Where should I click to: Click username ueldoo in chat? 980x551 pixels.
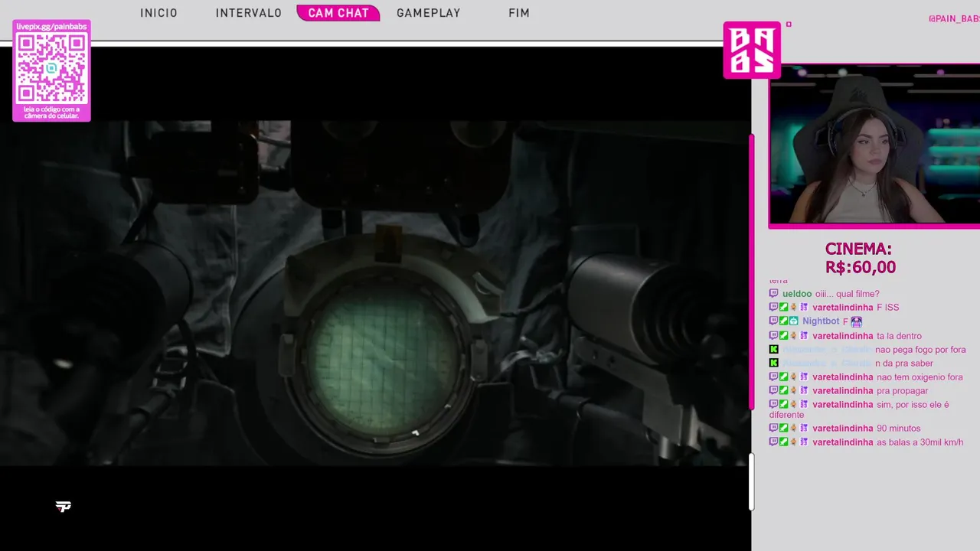click(797, 294)
